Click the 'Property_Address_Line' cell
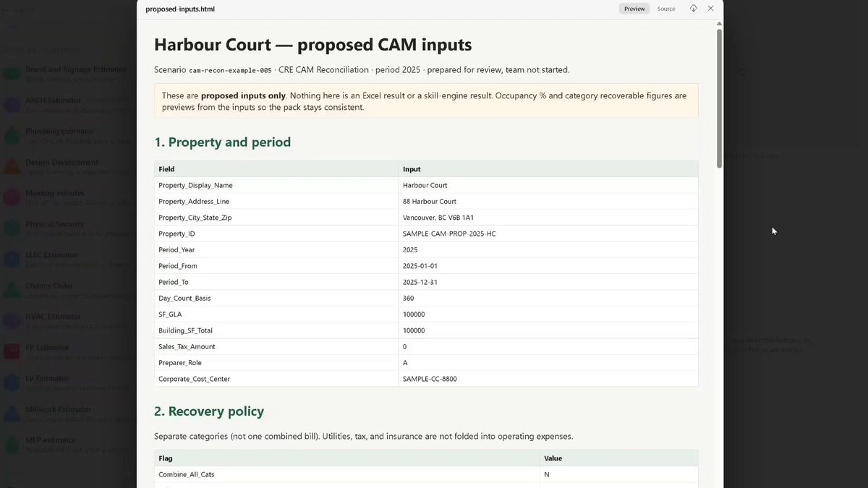868x488 pixels. tap(276, 201)
